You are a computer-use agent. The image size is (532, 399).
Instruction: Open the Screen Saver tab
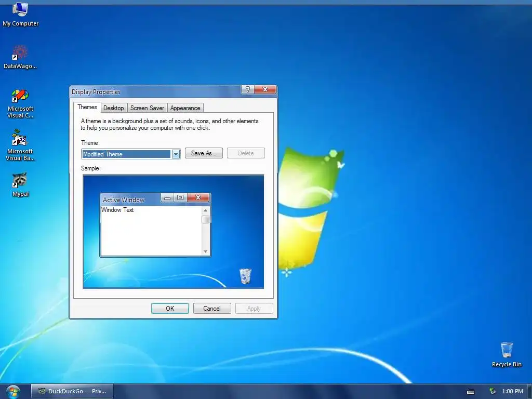[x=147, y=108]
